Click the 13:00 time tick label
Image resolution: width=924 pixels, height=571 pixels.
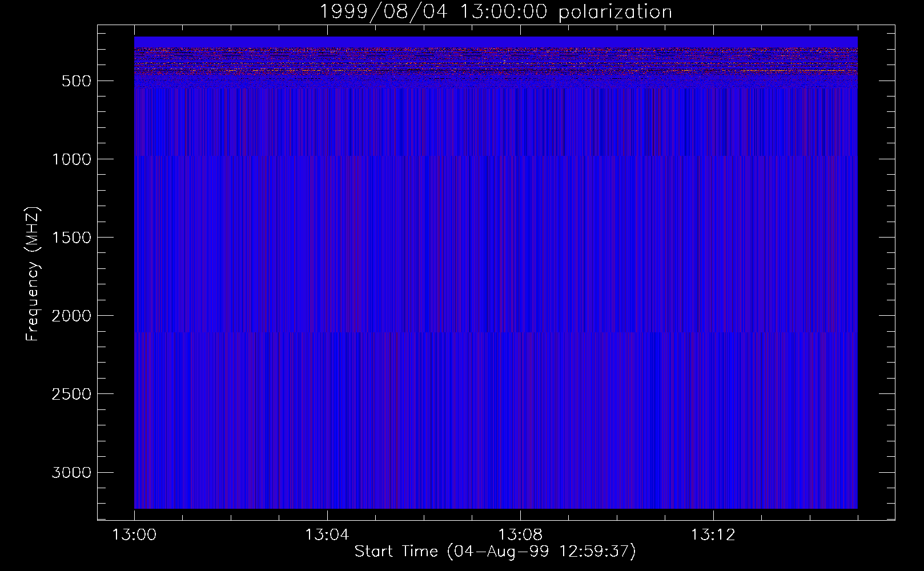click(x=134, y=535)
